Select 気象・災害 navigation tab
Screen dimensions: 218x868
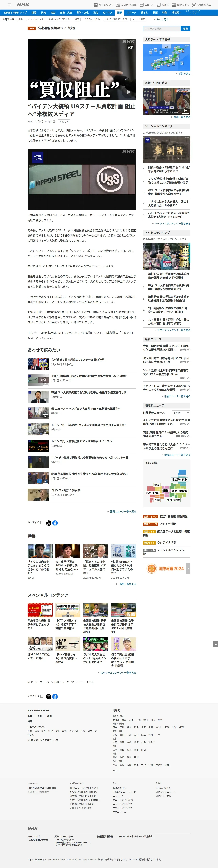coord(66,12)
